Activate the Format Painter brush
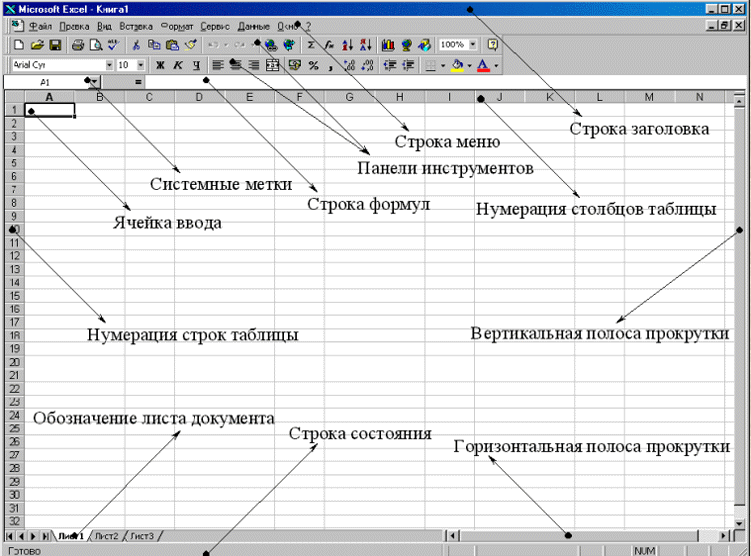 [x=190, y=45]
